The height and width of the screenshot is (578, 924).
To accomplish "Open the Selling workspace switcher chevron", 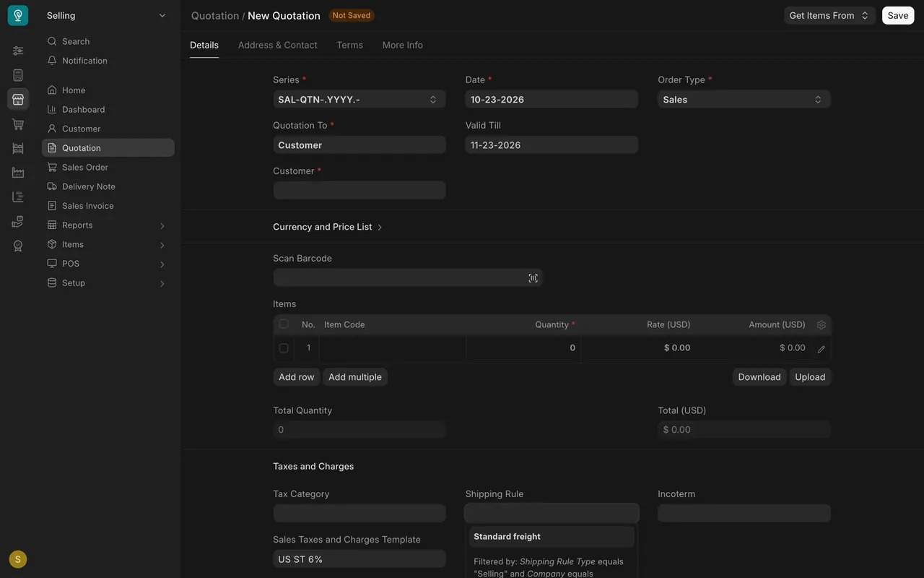I will (162, 16).
